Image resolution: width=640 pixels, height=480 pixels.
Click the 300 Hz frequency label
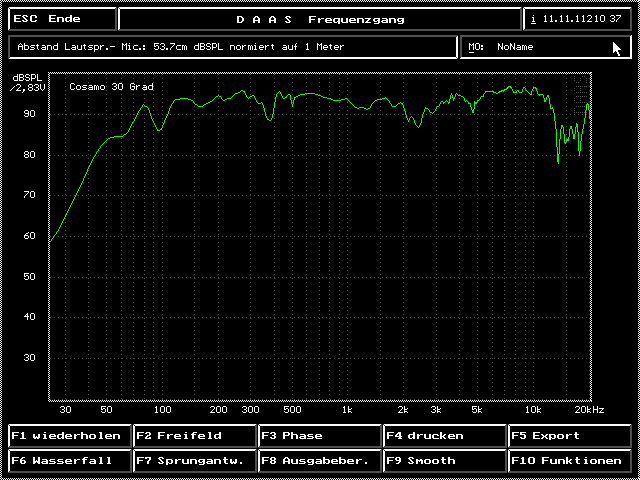click(250, 410)
